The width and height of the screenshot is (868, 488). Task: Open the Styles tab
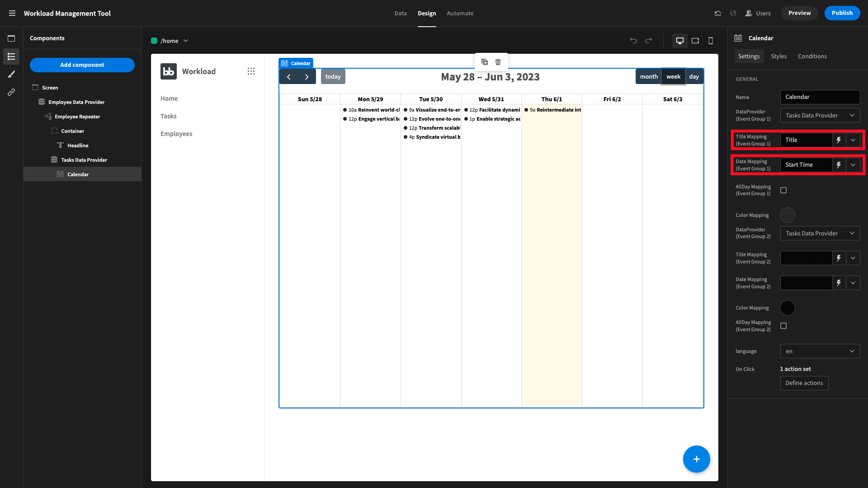point(779,56)
